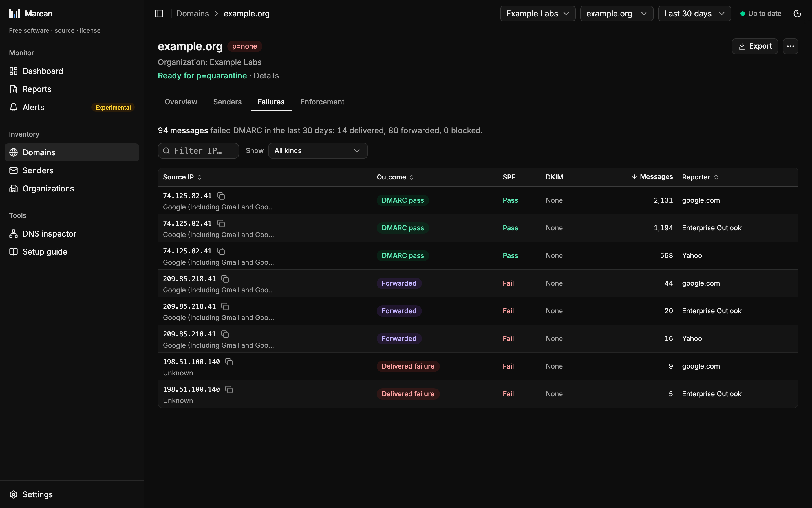Copy IP 74.125.82.41 in the 1,194 row
This screenshot has height=508, width=812.
[x=221, y=224]
